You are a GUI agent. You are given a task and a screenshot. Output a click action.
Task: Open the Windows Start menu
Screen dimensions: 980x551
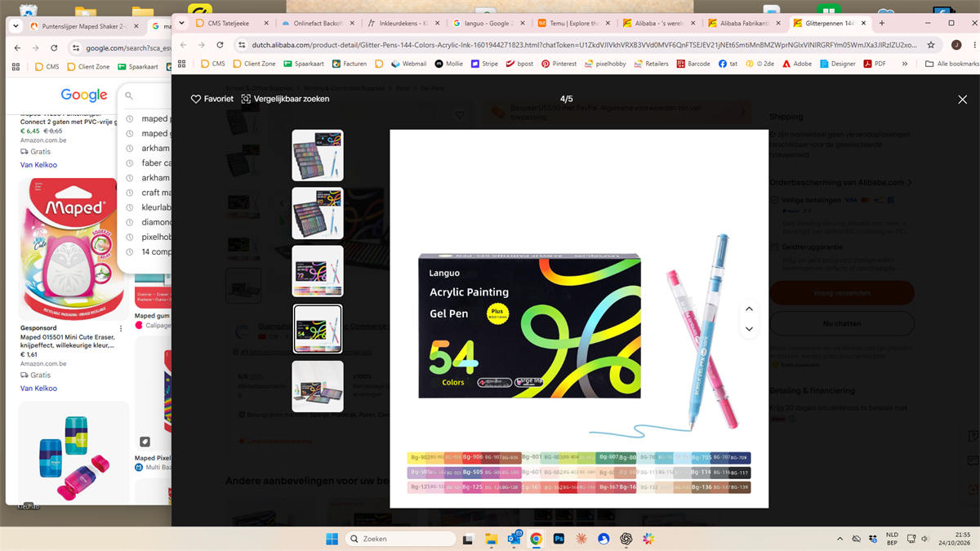pos(332,539)
